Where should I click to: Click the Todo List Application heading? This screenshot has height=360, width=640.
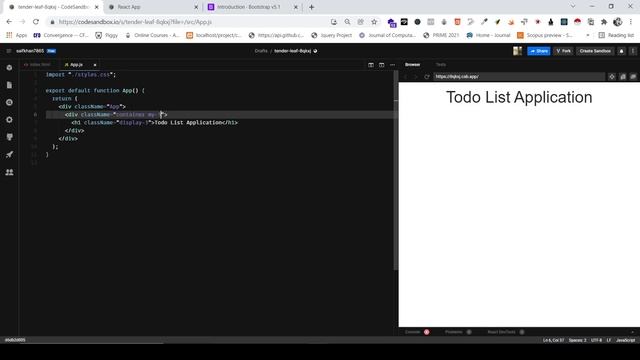(x=519, y=98)
